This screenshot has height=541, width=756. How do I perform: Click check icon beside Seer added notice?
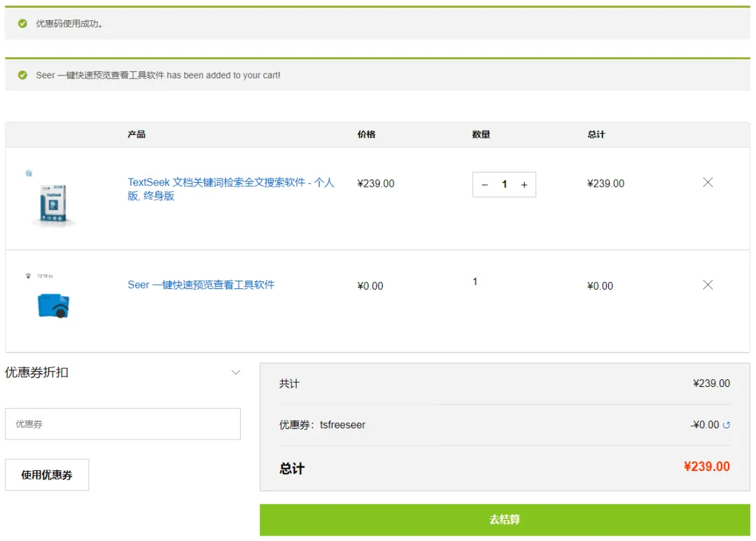pyautogui.click(x=22, y=75)
